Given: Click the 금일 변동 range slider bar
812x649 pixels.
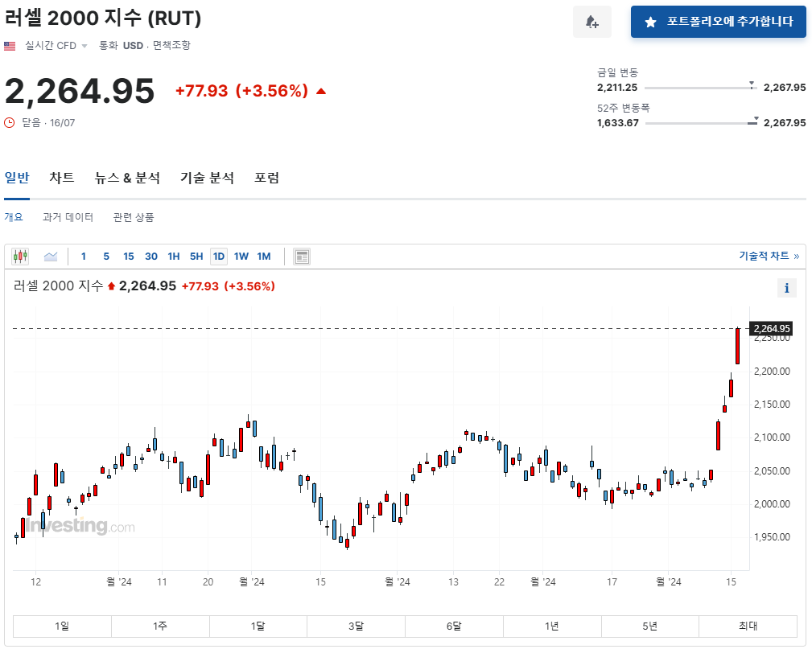Looking at the screenshot, I should point(701,88).
